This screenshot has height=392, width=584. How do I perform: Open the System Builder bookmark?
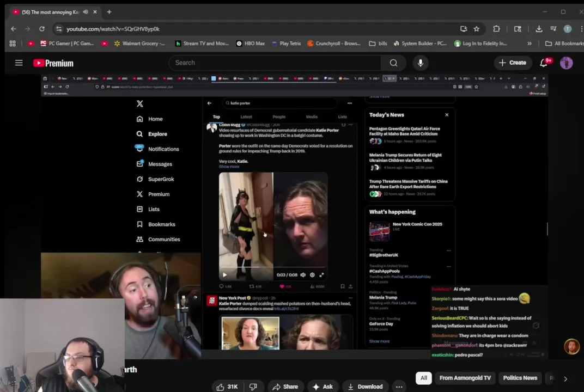420,44
